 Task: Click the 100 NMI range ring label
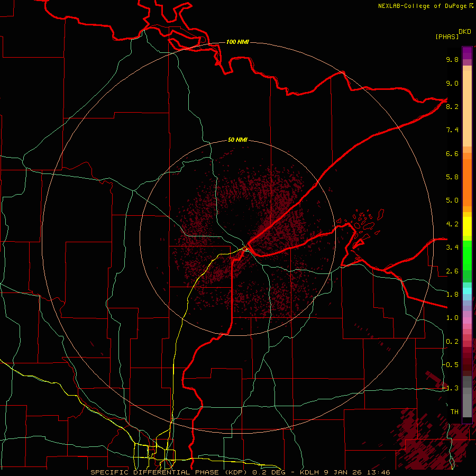point(237,42)
